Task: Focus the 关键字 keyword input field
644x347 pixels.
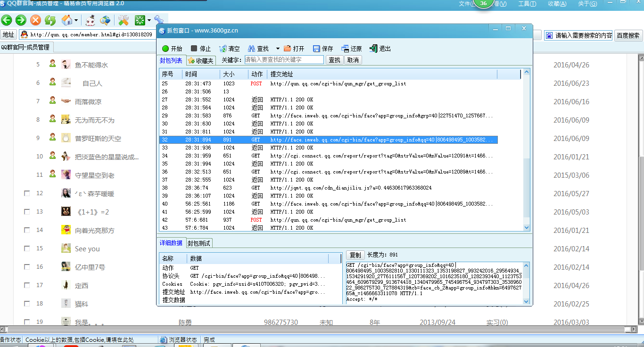Action: tap(284, 60)
